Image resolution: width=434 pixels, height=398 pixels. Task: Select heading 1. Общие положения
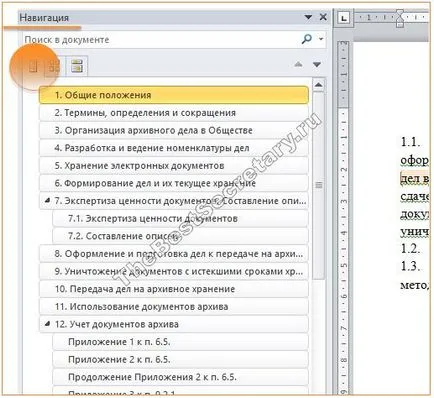pyautogui.click(x=174, y=95)
